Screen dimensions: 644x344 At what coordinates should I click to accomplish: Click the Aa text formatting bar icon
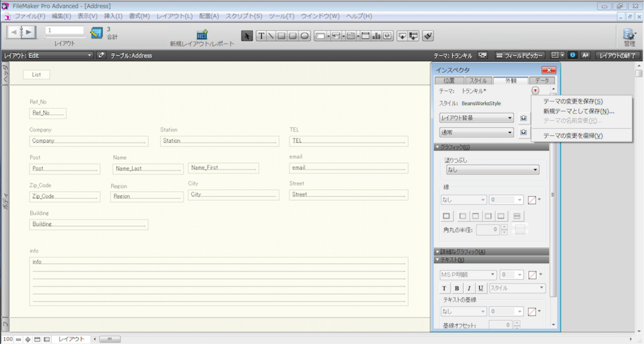pos(586,55)
